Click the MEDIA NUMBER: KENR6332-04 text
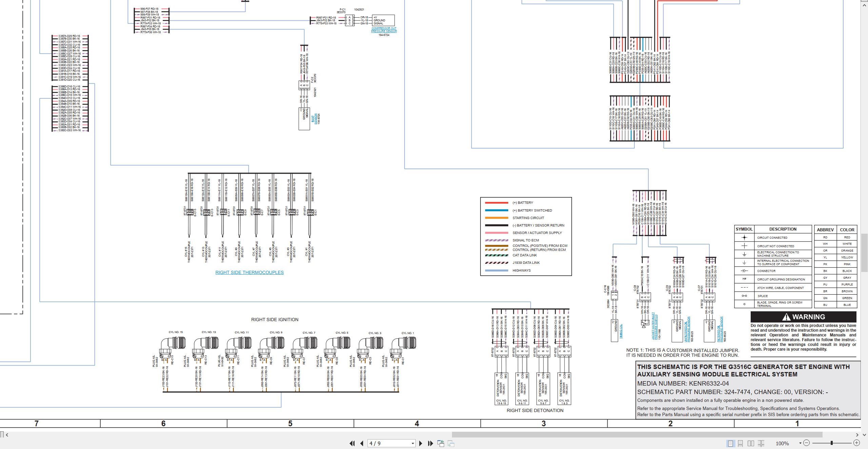The width and height of the screenshot is (868, 449). (x=683, y=384)
